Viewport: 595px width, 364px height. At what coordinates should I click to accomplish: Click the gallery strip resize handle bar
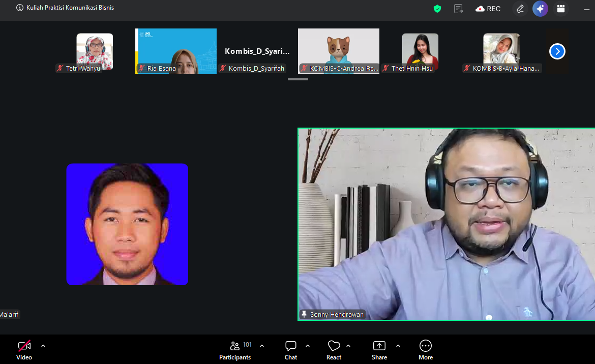click(x=298, y=79)
